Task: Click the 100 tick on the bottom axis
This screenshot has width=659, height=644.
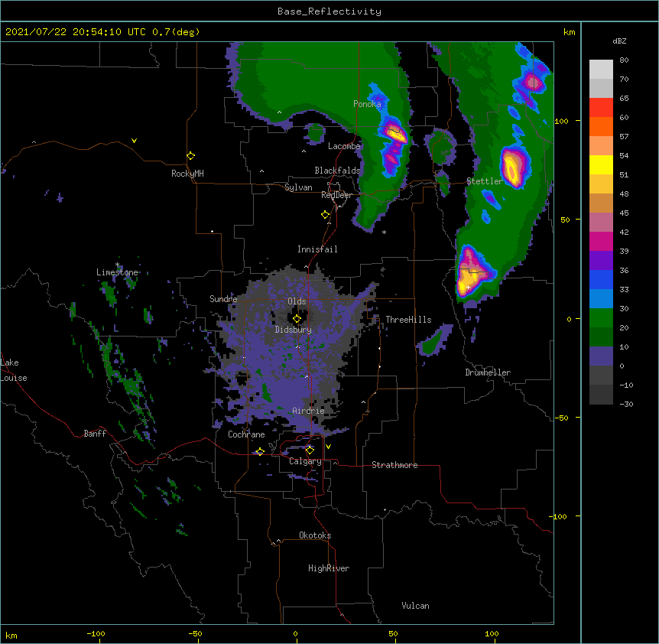Action: click(x=492, y=633)
